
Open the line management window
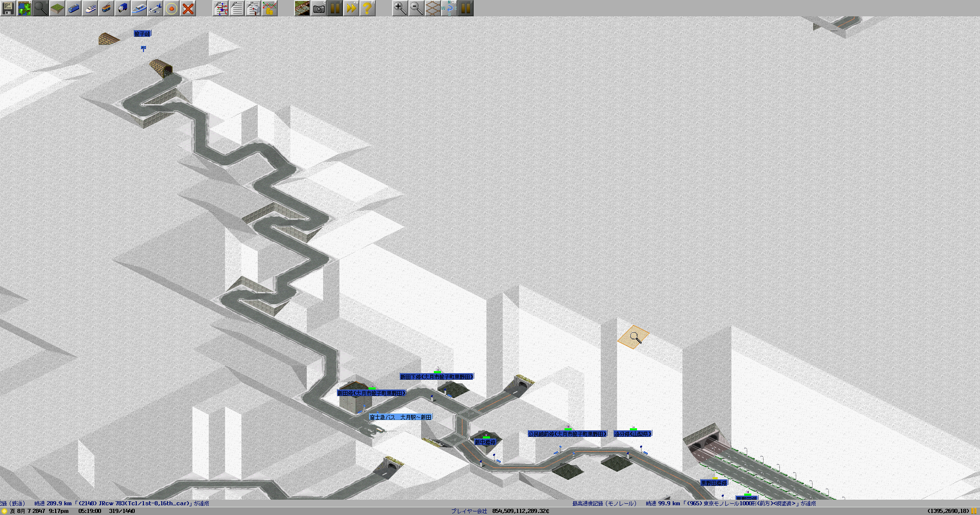click(220, 8)
